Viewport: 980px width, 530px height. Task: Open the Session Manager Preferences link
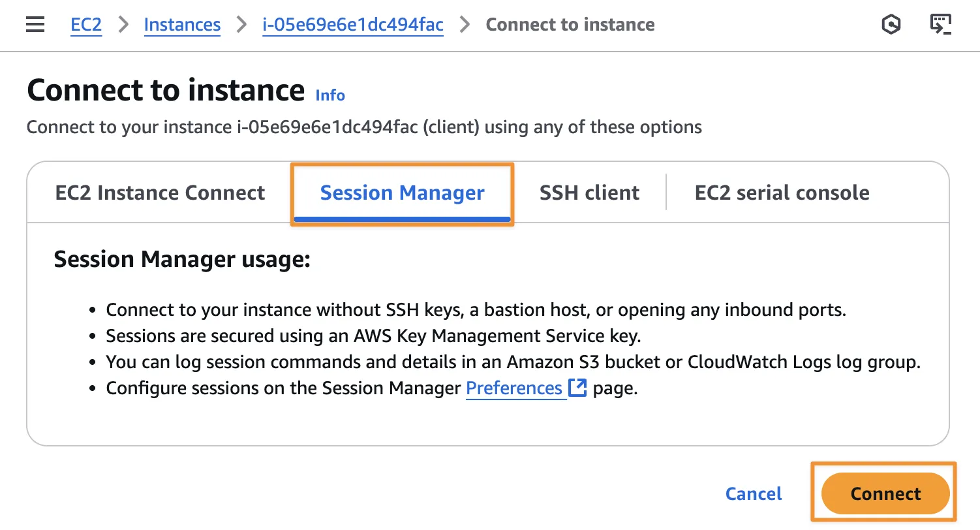[514, 388]
